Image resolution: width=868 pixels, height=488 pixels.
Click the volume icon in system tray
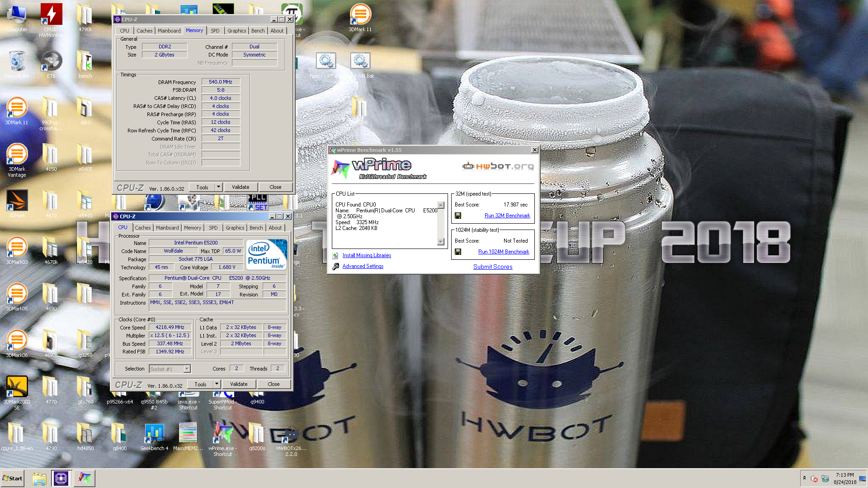coord(814,479)
